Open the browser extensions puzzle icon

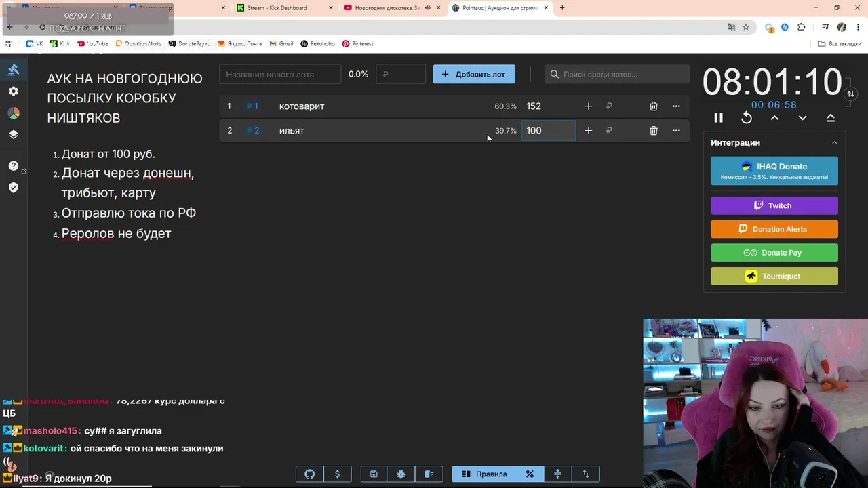tap(802, 27)
